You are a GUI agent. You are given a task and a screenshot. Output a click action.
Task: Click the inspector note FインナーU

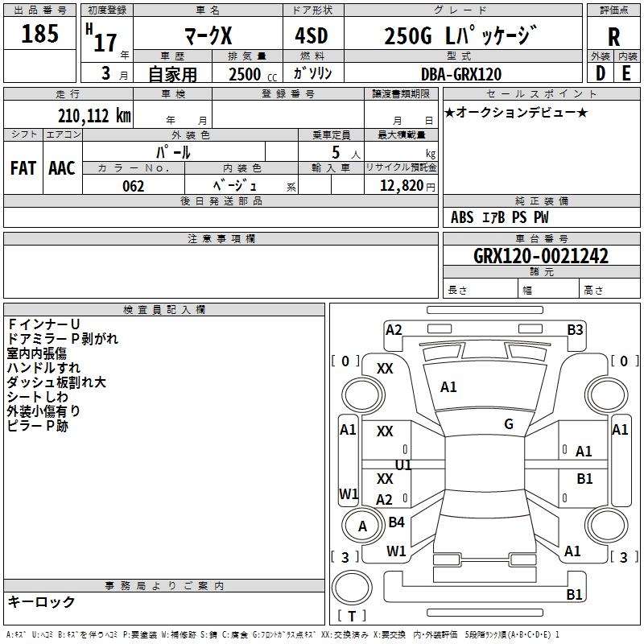tap(43, 324)
